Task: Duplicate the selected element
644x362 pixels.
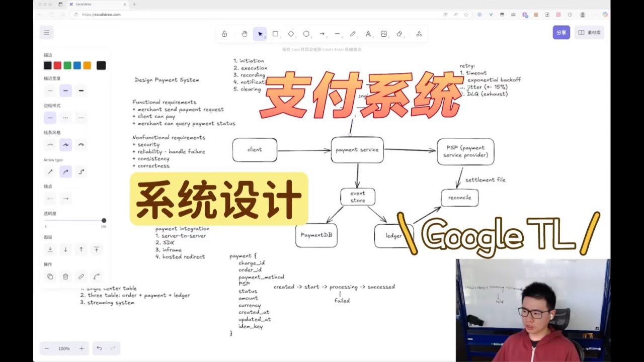Action: 50,277
